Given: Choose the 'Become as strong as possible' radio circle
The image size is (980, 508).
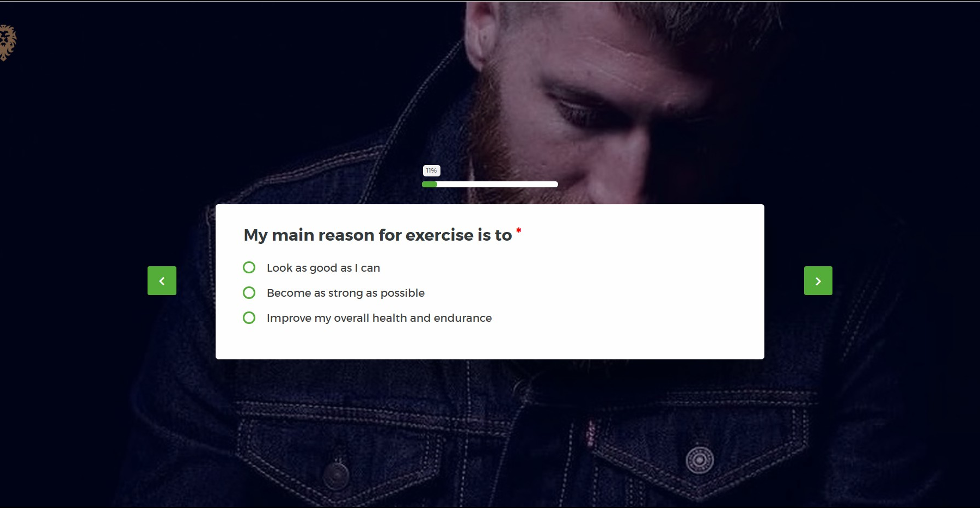Looking at the screenshot, I should click(249, 292).
